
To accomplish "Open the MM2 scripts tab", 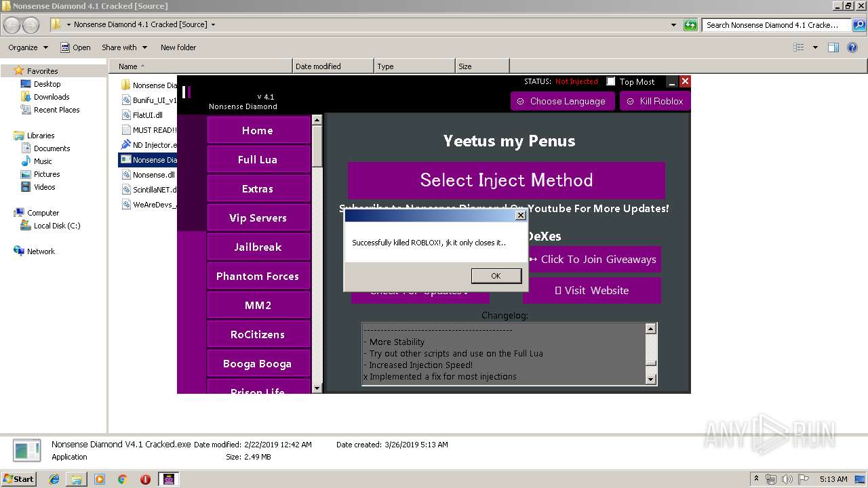I will [x=258, y=305].
